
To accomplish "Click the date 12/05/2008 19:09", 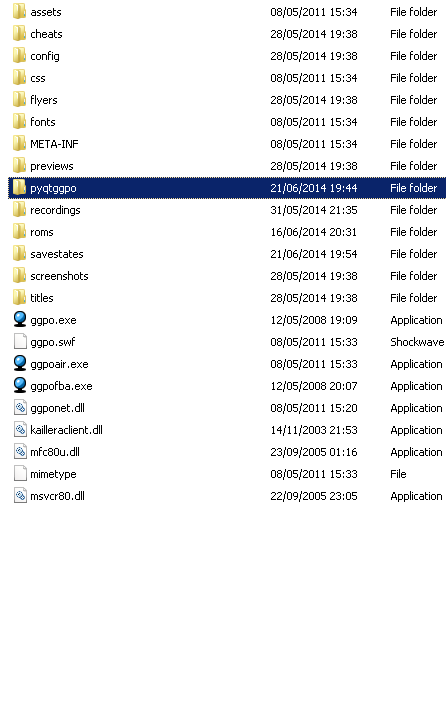I will pos(314,320).
